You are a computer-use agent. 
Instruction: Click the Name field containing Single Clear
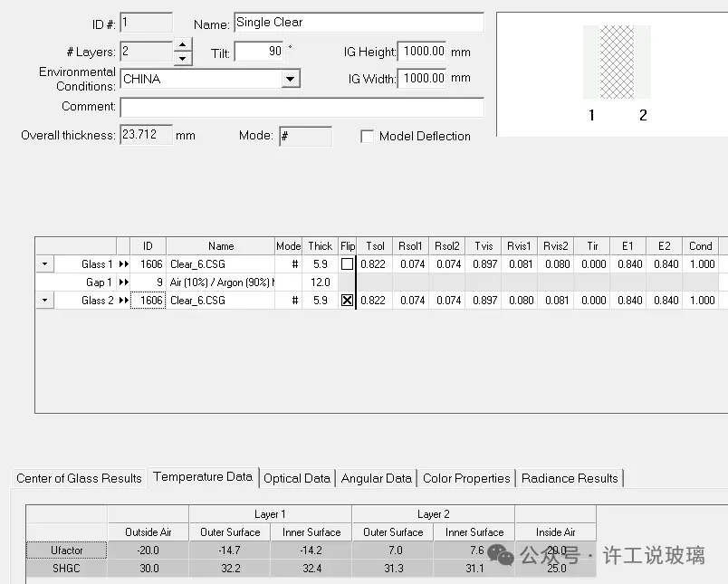[359, 23]
